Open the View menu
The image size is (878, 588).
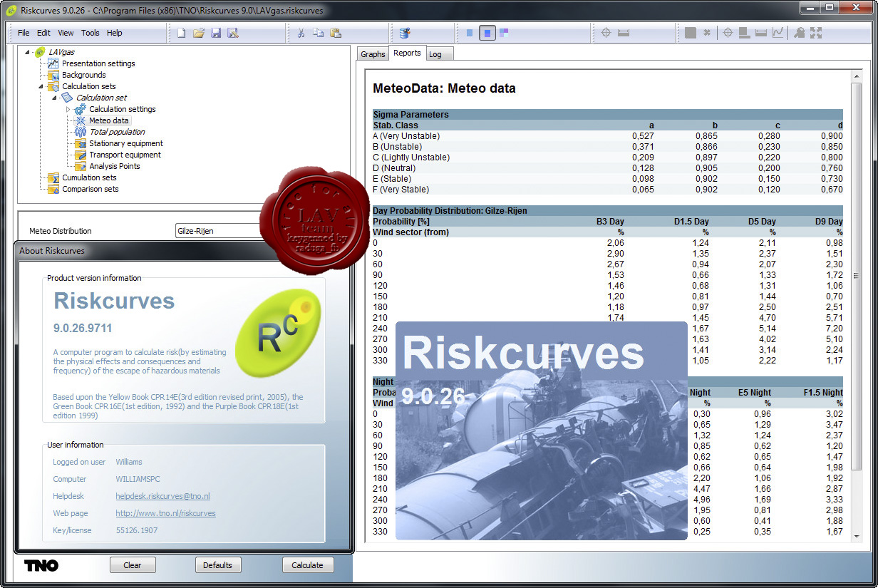click(x=66, y=33)
